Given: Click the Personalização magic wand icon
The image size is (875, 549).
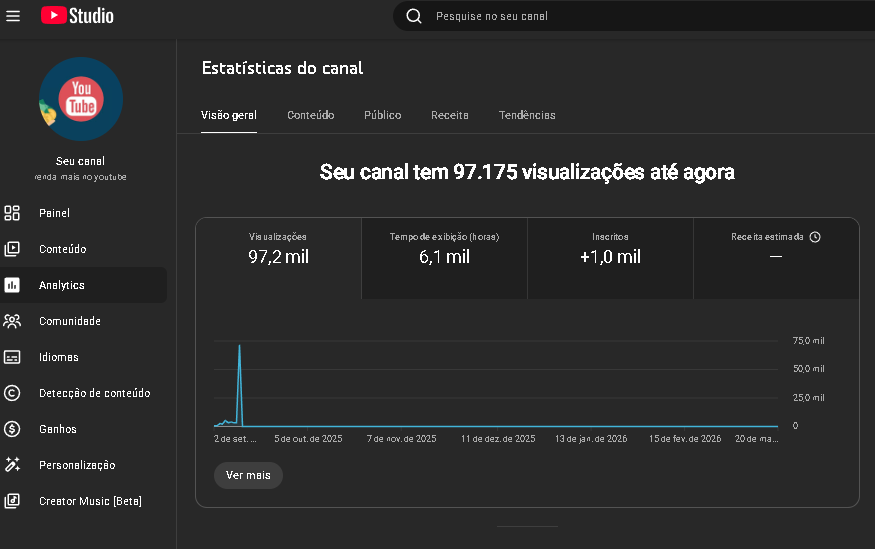Looking at the screenshot, I should [12, 465].
